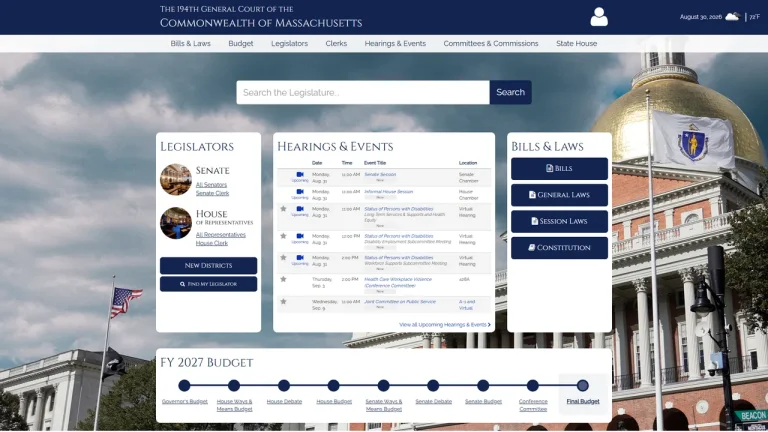Screen dimensions: 768x432
Task: Select the House Debate timeline dot
Action: click(x=284, y=385)
